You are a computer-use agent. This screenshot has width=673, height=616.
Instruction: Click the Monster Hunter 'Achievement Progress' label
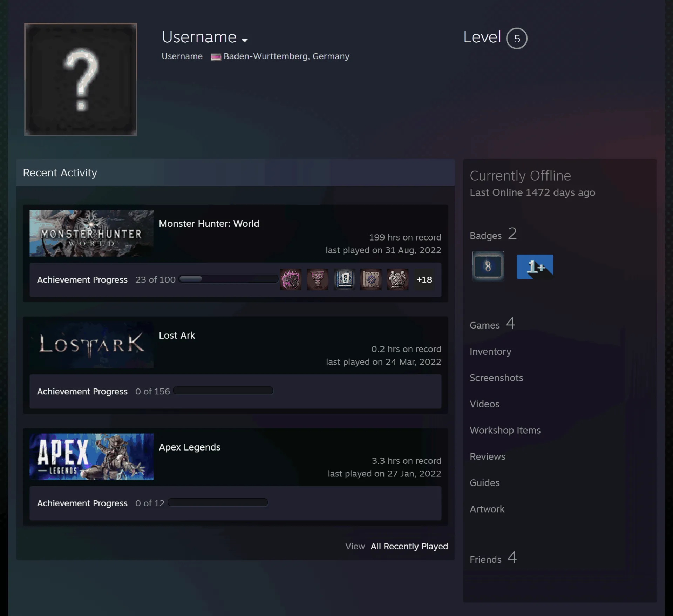[x=82, y=280]
